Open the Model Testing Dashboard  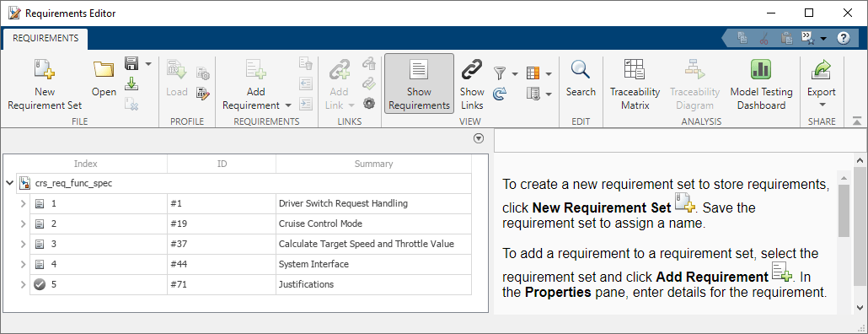coord(761,84)
